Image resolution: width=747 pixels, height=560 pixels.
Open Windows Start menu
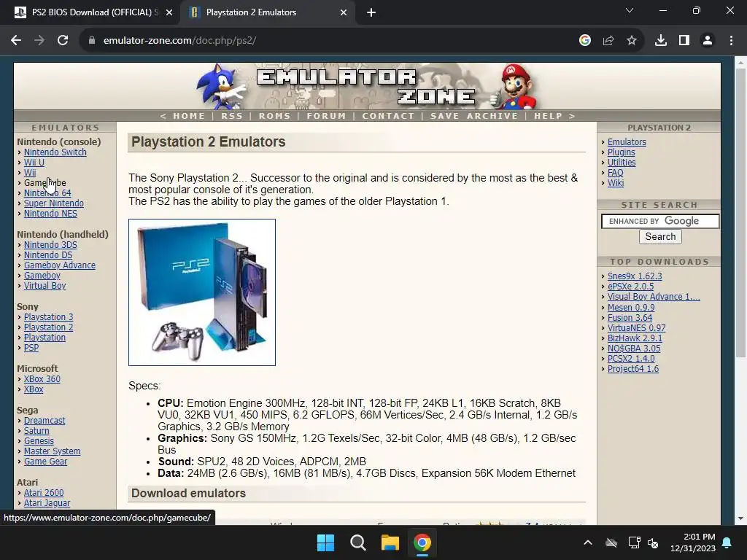point(326,542)
